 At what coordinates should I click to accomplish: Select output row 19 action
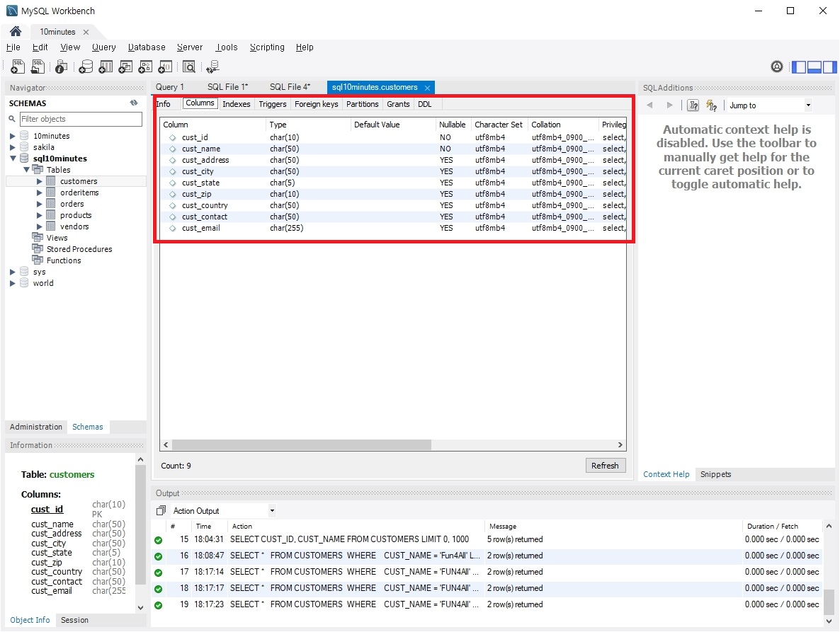click(x=354, y=604)
